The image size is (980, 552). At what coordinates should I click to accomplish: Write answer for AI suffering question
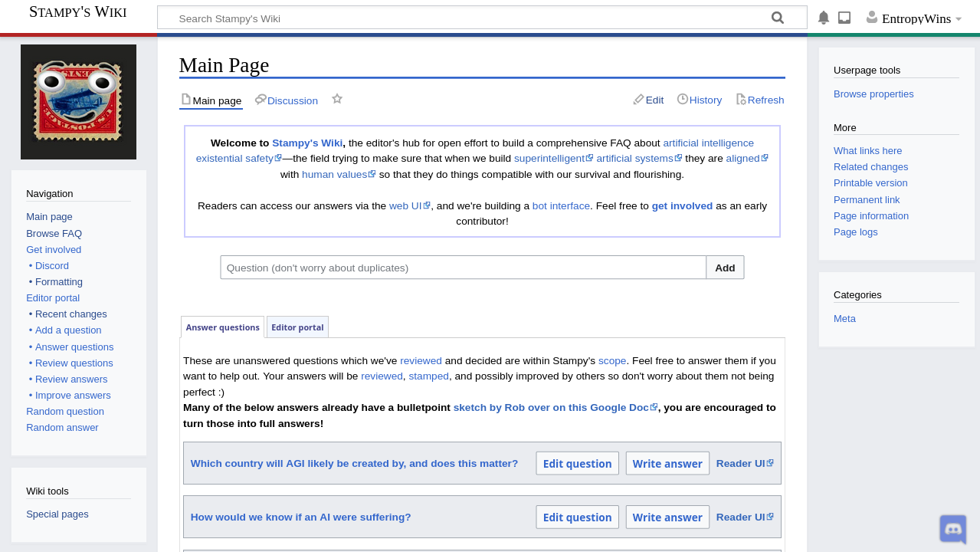tap(667, 517)
